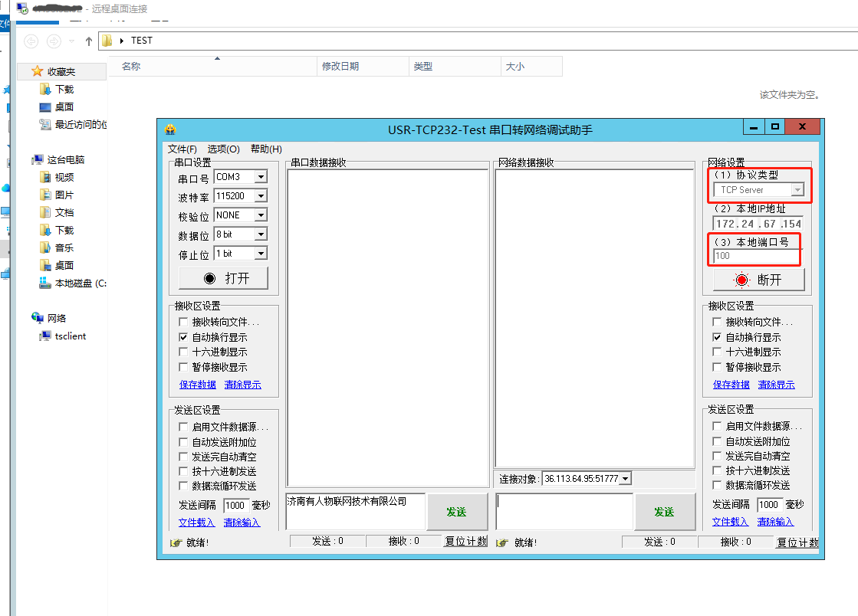Click the 这台电脑 computer icon
Viewport: 858px width, 616px height.
click(x=38, y=160)
